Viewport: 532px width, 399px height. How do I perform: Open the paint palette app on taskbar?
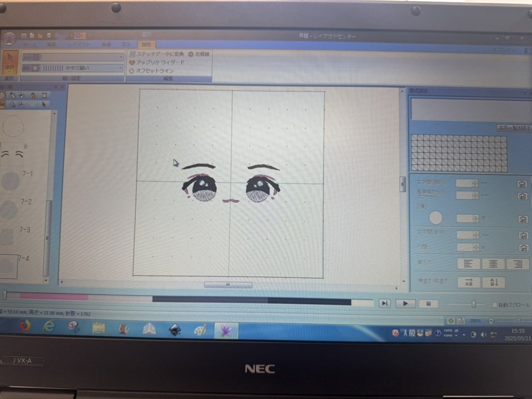click(201, 330)
